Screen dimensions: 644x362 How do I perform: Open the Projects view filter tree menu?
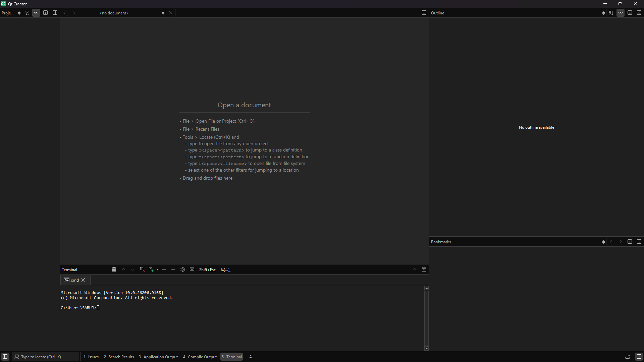click(x=27, y=13)
